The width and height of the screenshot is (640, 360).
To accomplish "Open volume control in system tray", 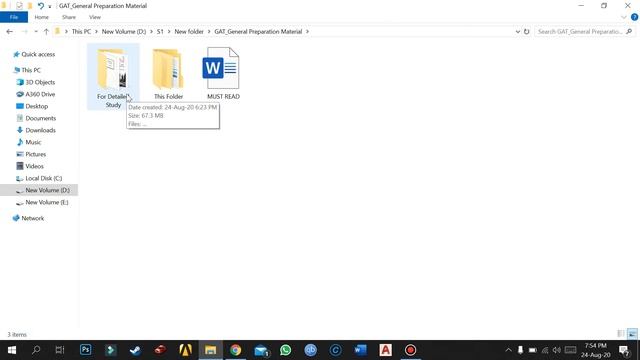I will click(557, 350).
